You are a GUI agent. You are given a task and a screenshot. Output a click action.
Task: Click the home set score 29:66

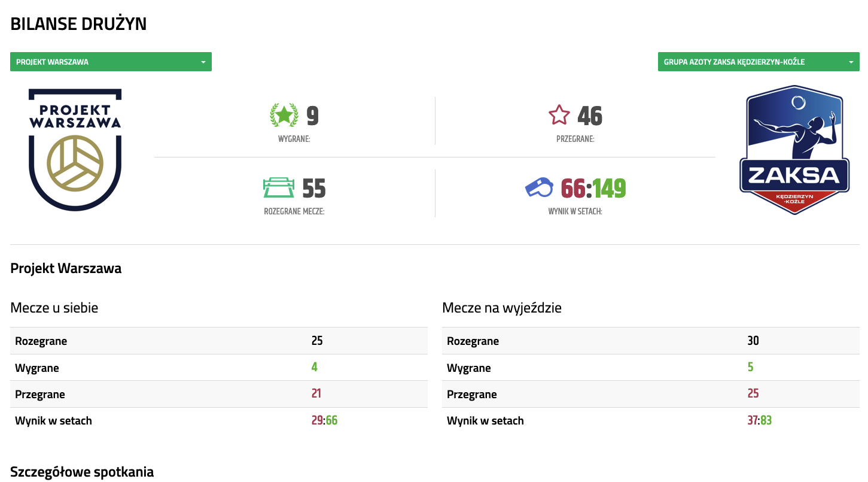tap(324, 420)
